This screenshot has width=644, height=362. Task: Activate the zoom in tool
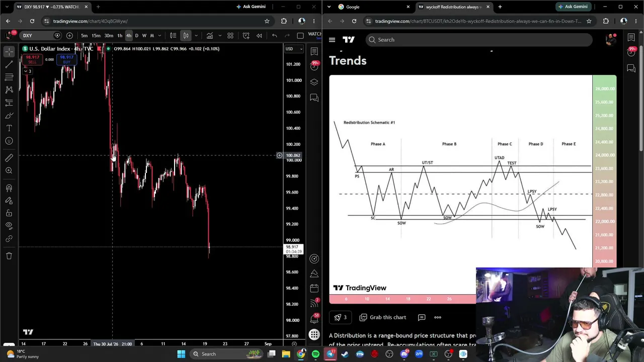coord(9,171)
